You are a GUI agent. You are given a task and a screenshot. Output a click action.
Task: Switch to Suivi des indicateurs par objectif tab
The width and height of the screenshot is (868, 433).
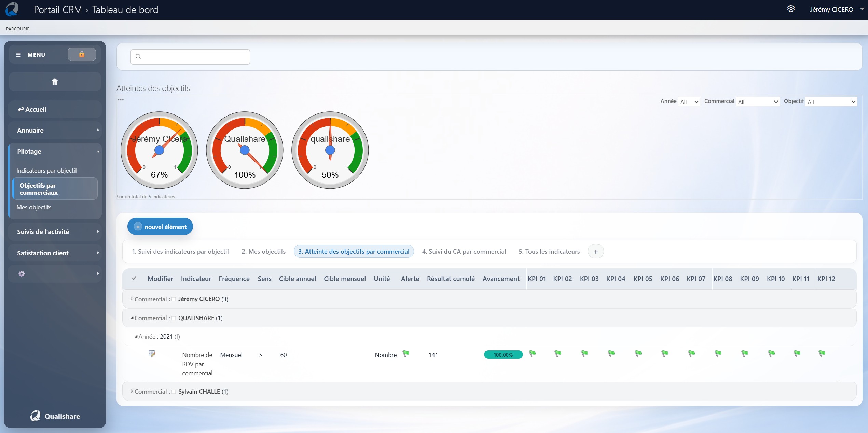pos(181,251)
